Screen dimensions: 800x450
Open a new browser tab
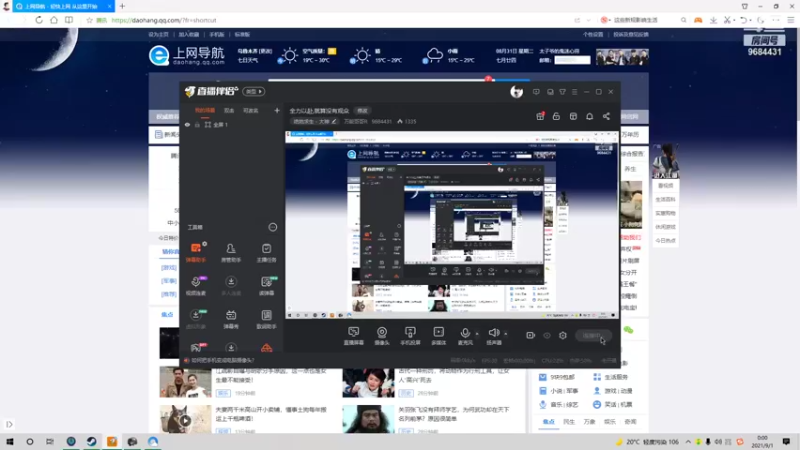(x=122, y=6)
